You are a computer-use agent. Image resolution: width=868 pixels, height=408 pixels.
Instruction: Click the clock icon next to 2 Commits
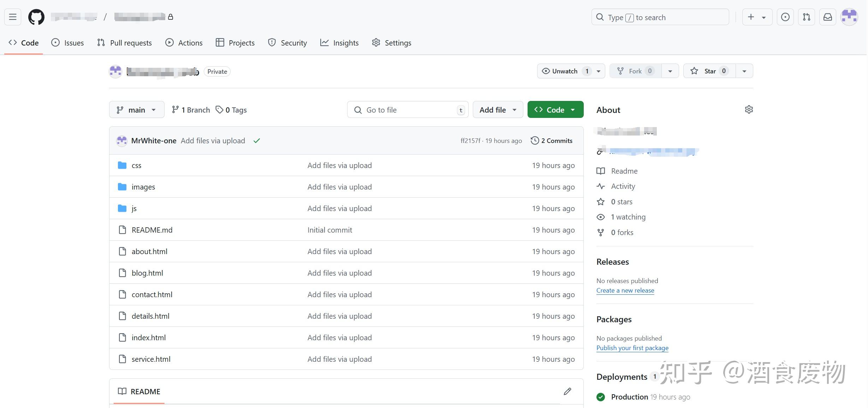click(x=534, y=140)
